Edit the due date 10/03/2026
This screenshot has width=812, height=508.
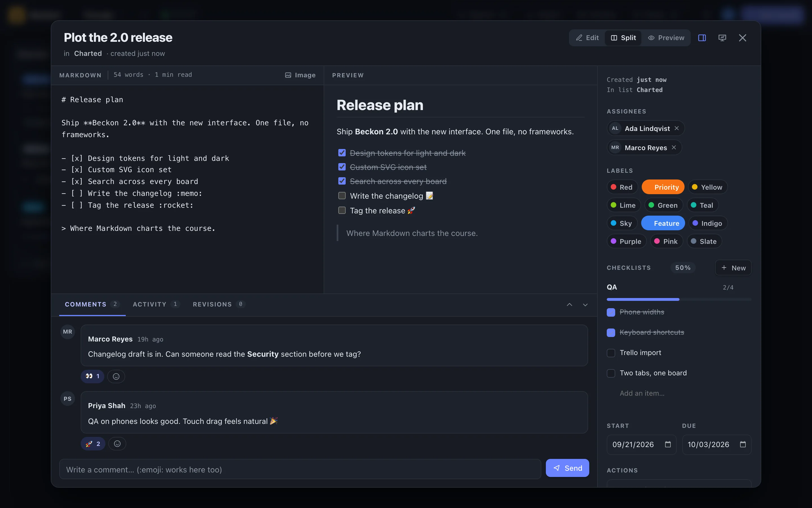pyautogui.click(x=716, y=444)
